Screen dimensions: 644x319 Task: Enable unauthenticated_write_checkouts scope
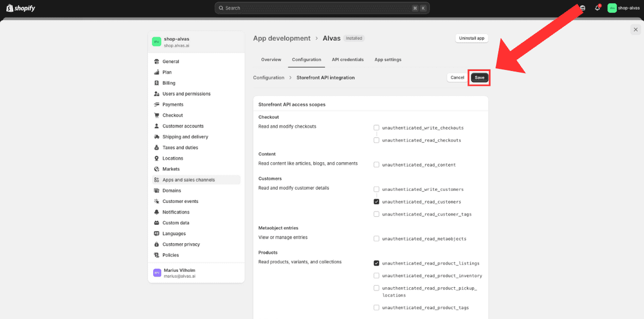click(x=376, y=128)
